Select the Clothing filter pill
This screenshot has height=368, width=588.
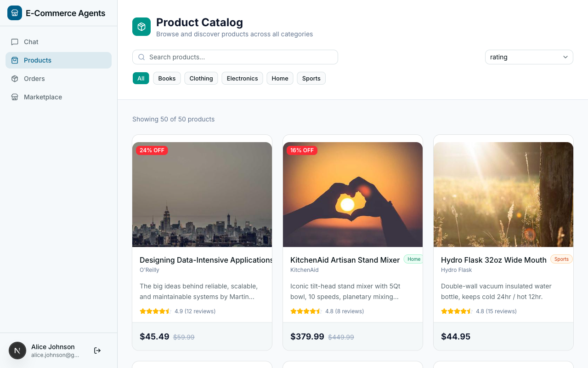[201, 78]
